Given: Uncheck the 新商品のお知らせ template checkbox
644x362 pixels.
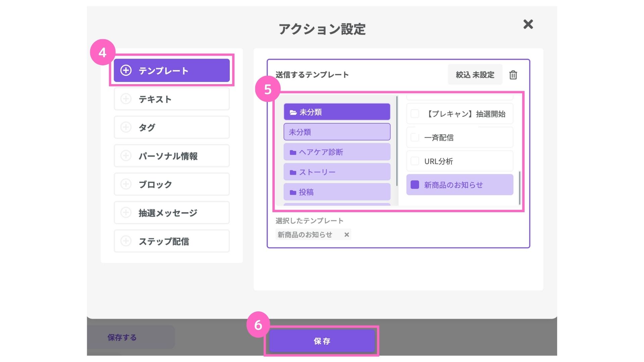Looking at the screenshot, I should tap(415, 185).
